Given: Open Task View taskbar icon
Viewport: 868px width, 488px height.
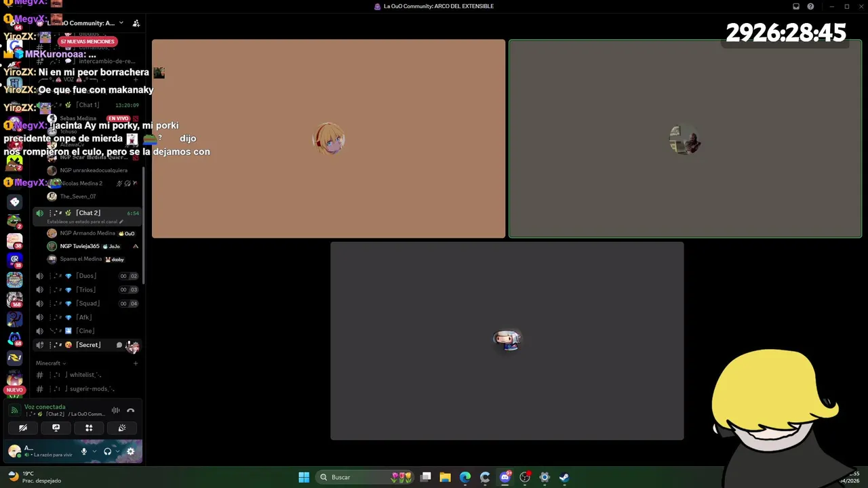Looking at the screenshot, I should 425,477.
